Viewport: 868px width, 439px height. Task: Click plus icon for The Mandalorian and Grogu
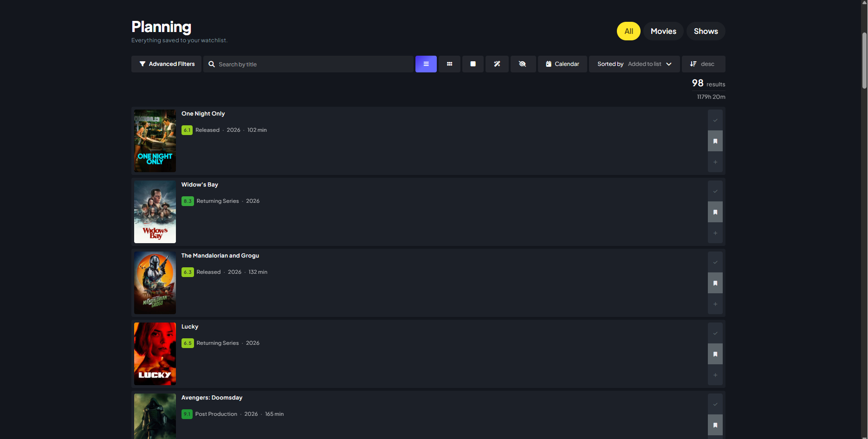[715, 304]
